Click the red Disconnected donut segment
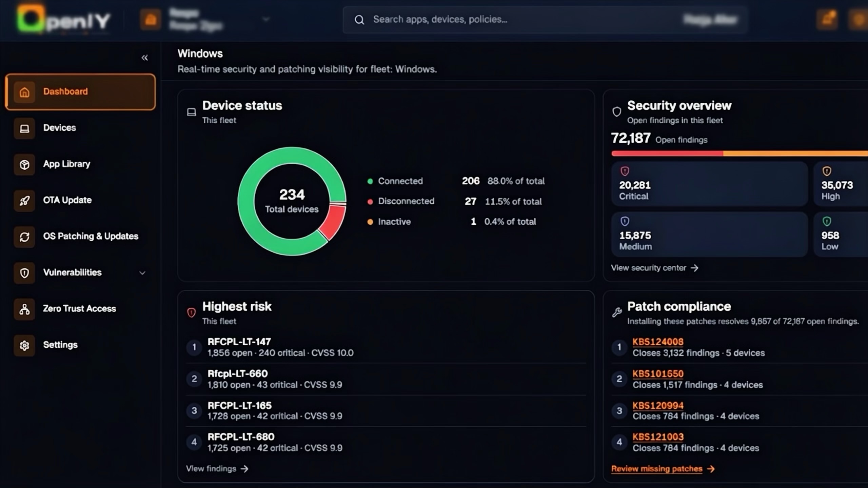The height and width of the screenshot is (488, 868). pos(333,223)
